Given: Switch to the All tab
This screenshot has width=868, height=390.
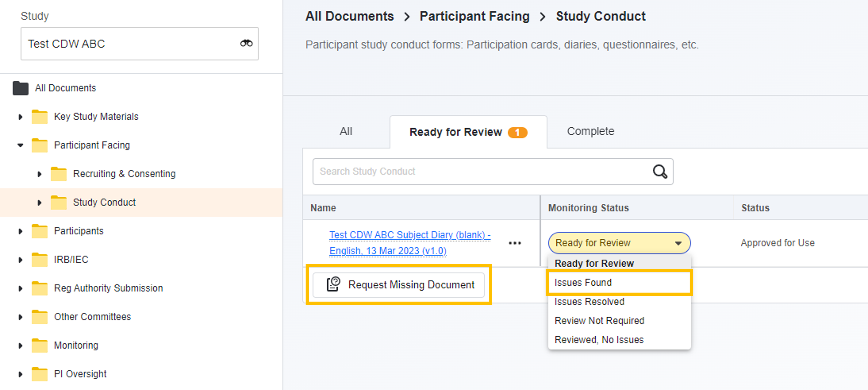Looking at the screenshot, I should tap(345, 131).
